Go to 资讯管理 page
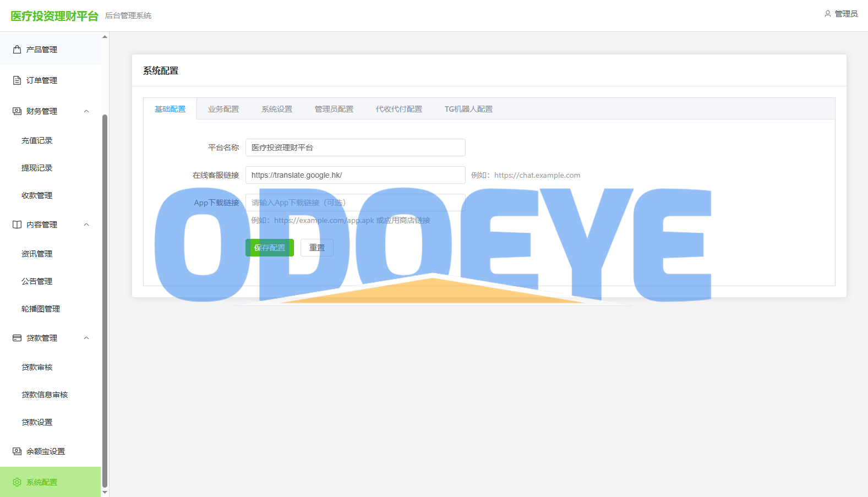Viewport: 868px width, 497px height. point(51,254)
